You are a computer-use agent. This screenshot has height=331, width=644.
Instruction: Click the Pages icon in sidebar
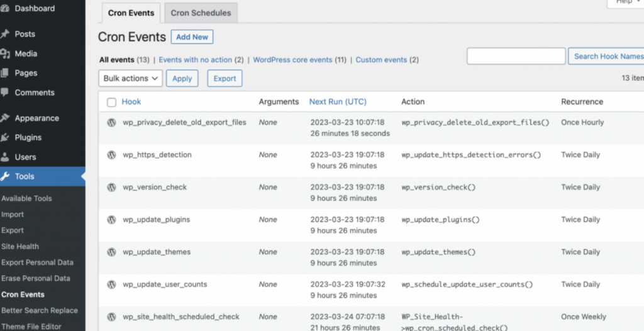(x=4, y=73)
